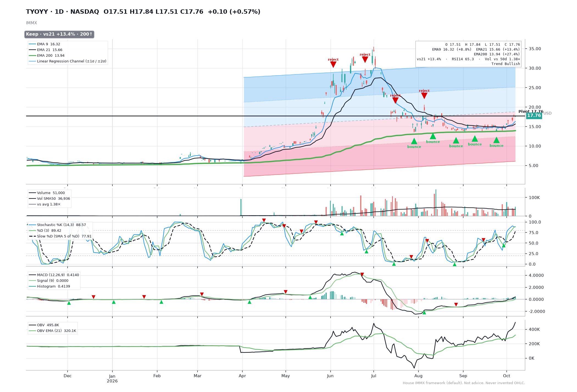Click the red reject marker in early August

(424, 96)
